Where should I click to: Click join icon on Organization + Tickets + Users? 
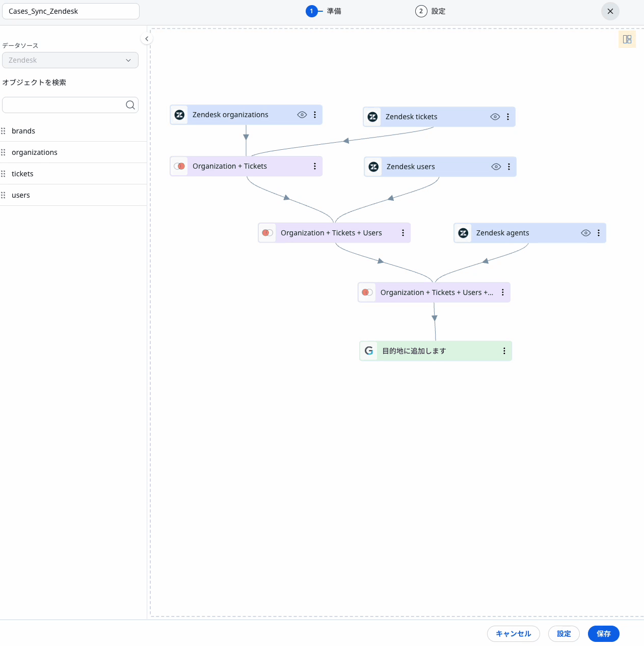267,233
